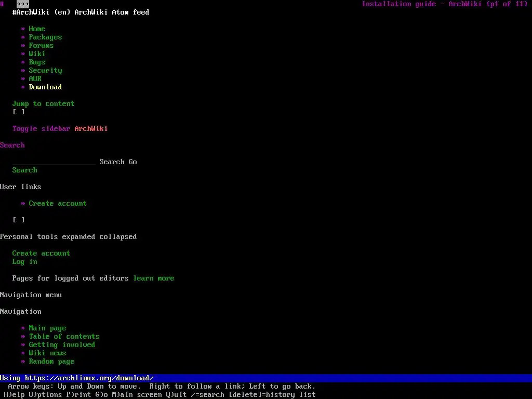Viewport: 532px width, 399px height.
Task: Click status line URL archlinux.org/download
Action: click(89, 378)
